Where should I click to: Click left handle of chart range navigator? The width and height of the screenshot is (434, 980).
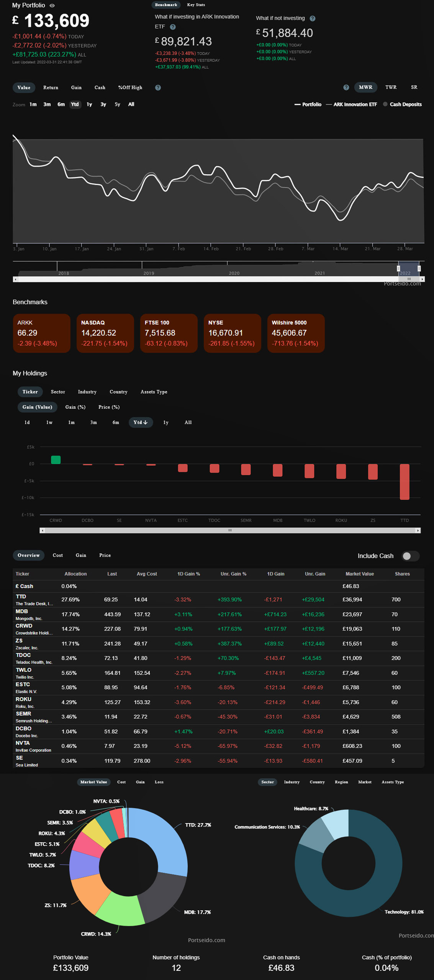398,269
